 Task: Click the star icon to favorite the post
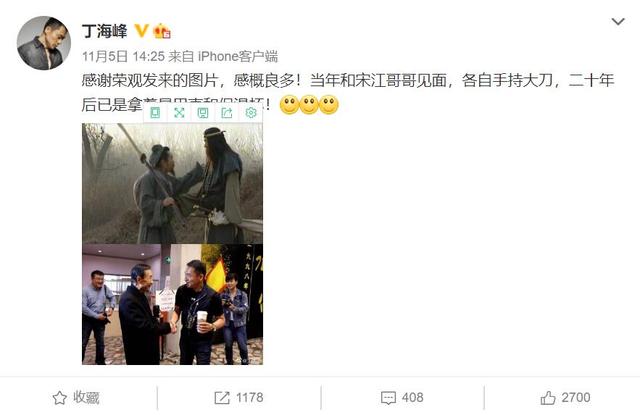(60, 397)
